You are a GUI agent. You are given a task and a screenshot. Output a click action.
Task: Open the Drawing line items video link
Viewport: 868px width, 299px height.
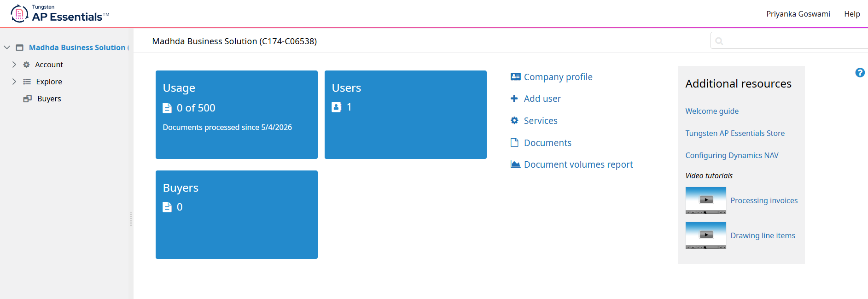click(763, 235)
